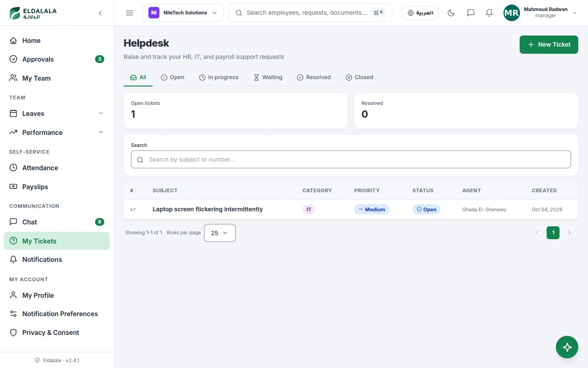The width and height of the screenshot is (588, 368).
Task: Click the New Ticket button
Action: click(x=549, y=44)
